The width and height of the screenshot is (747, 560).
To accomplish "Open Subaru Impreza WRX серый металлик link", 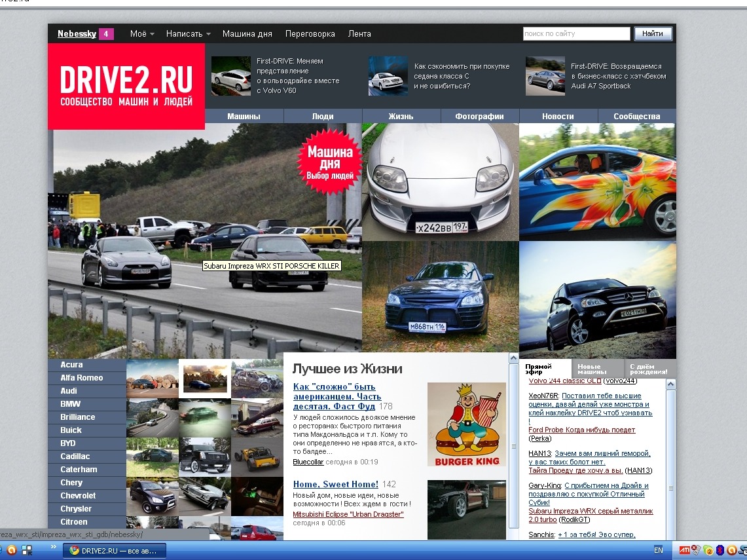I will (591, 515).
